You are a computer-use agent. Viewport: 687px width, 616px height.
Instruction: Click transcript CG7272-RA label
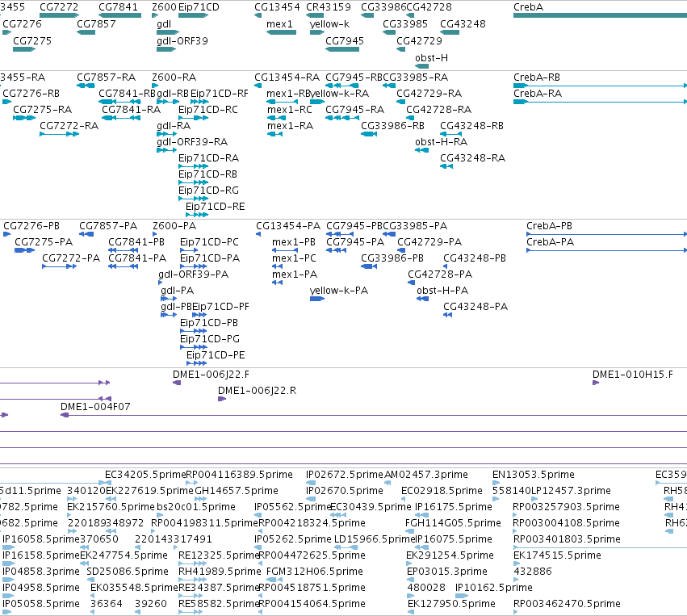click(x=69, y=126)
